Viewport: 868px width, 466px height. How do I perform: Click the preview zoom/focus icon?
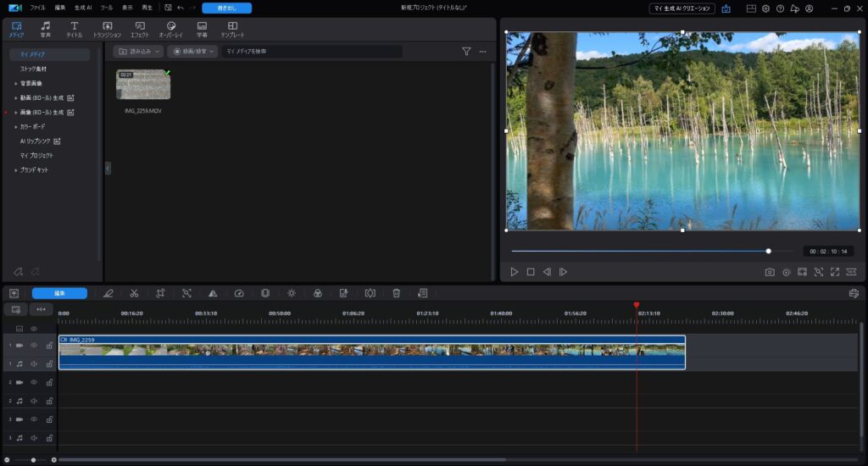pos(819,272)
